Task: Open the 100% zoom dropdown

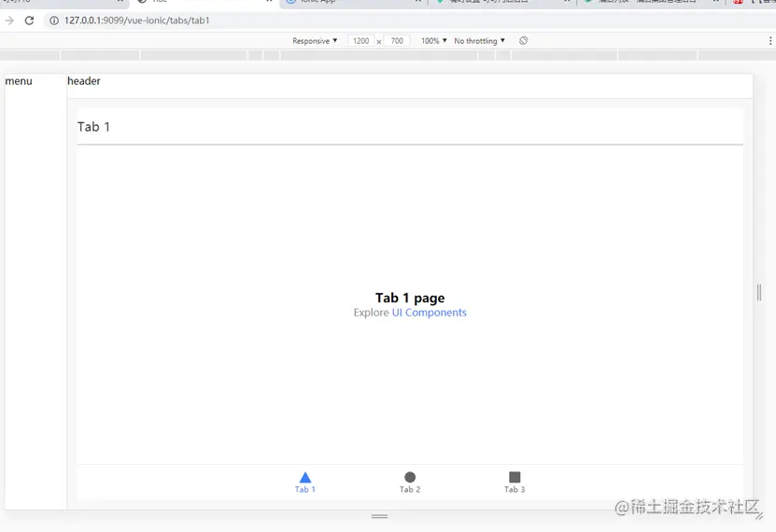Action: coord(434,40)
